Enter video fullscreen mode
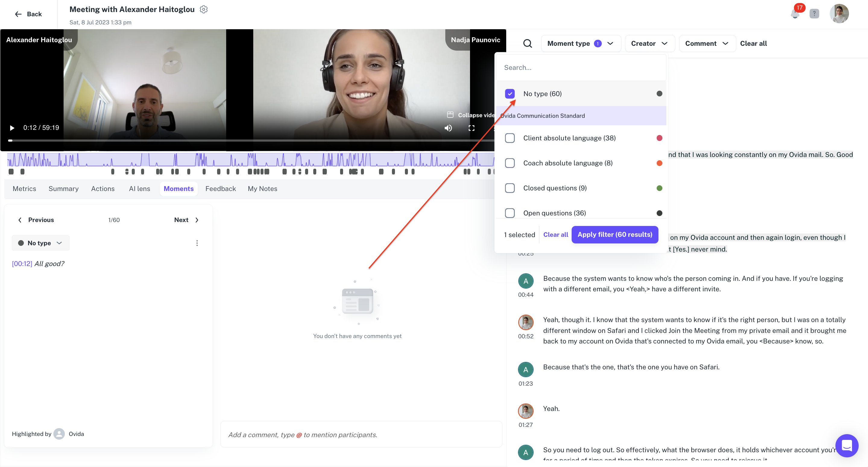Screen dimensions: 868x467 (x=472, y=128)
